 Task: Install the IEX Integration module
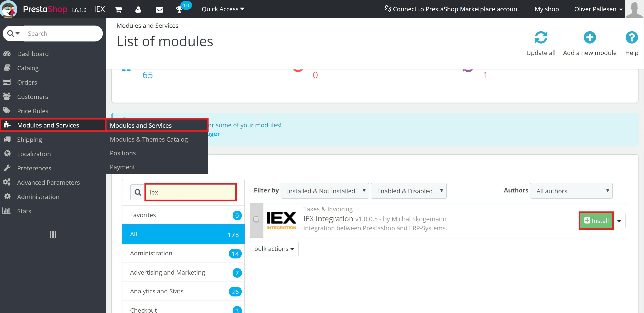(x=596, y=221)
